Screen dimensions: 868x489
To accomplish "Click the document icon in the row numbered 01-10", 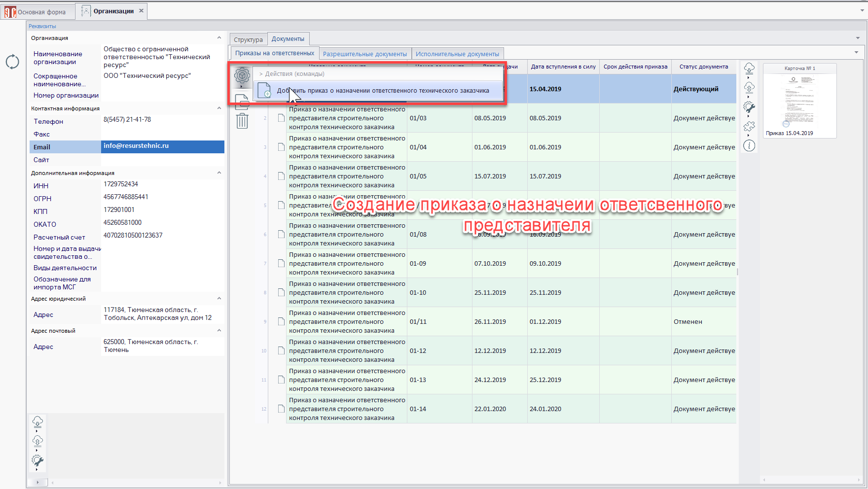I will [281, 292].
